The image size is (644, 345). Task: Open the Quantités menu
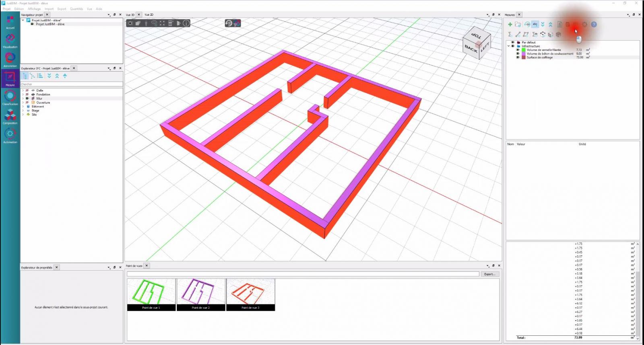point(76,9)
